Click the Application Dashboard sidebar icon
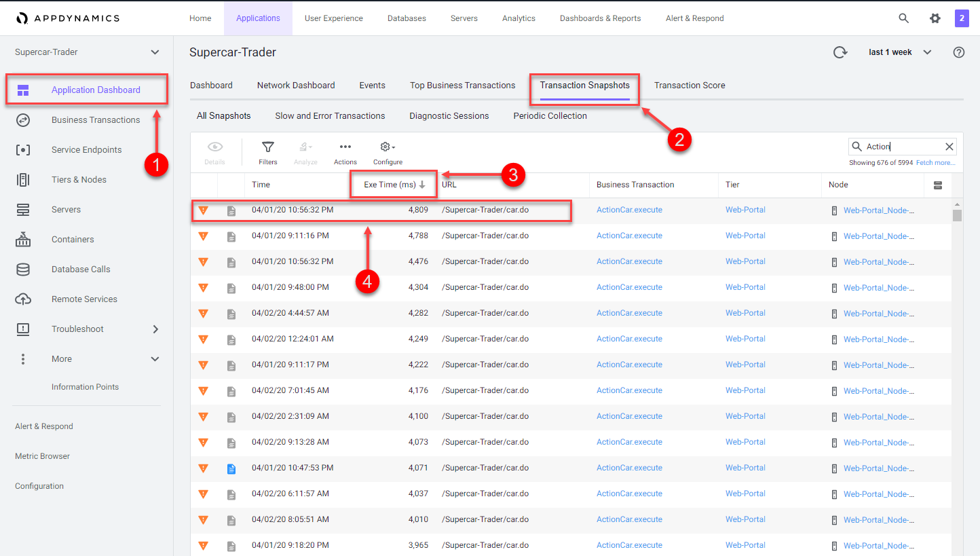980x556 pixels. [x=23, y=90]
